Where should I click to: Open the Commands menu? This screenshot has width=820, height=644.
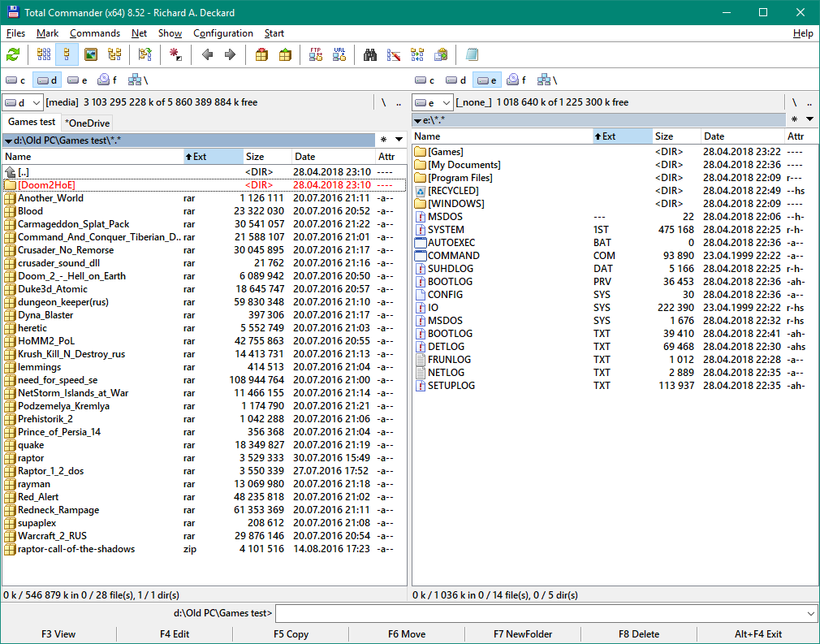(95, 33)
